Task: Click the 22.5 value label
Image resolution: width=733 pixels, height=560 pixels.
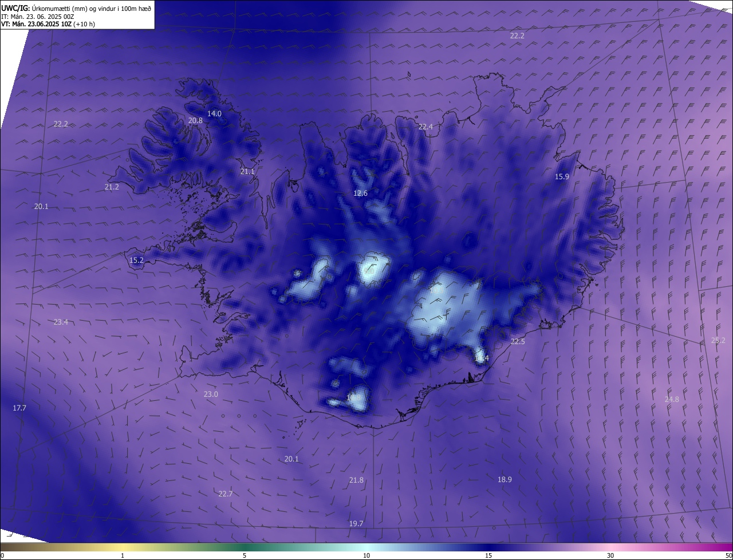Action: 518,341
